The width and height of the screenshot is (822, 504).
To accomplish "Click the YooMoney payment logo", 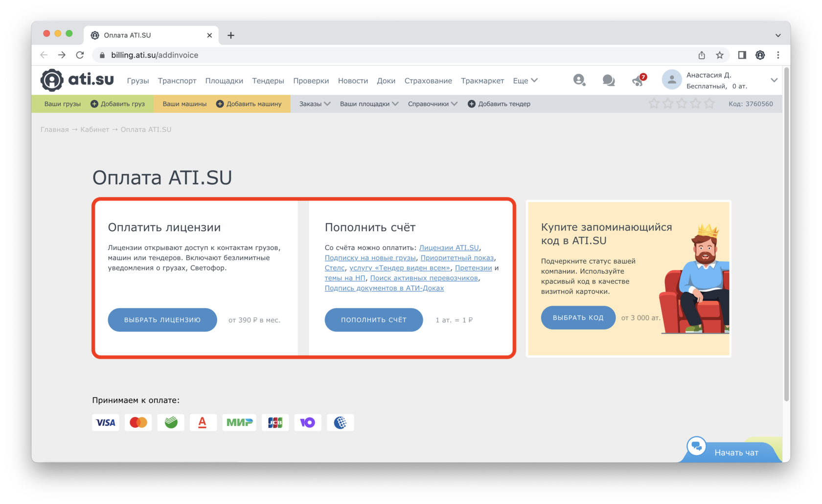I will [x=308, y=422].
